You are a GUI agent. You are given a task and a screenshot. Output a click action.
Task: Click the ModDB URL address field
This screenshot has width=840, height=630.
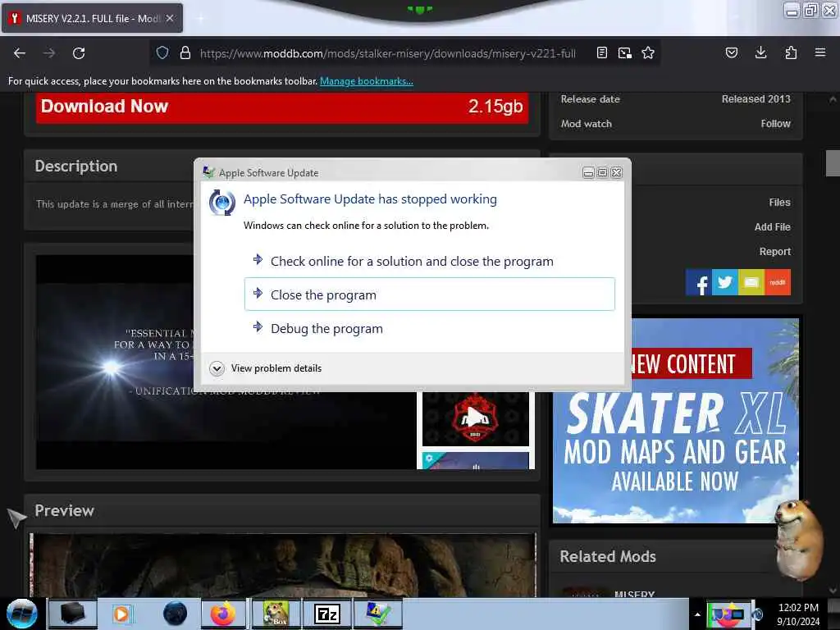[x=388, y=53]
